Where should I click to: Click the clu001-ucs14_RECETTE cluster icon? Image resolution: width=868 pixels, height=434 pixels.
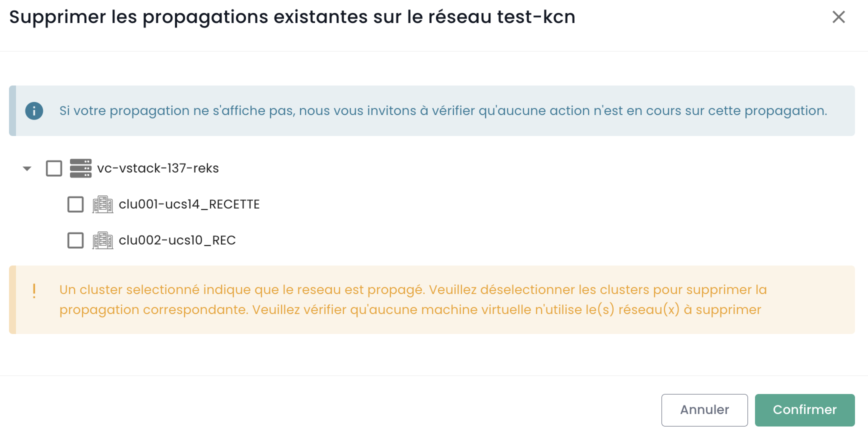click(x=102, y=204)
